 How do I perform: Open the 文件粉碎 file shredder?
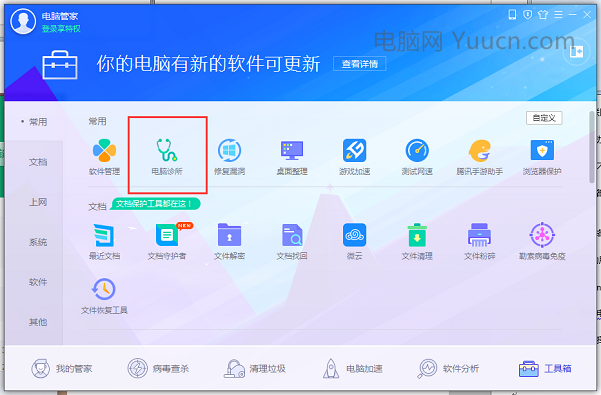[479, 241]
